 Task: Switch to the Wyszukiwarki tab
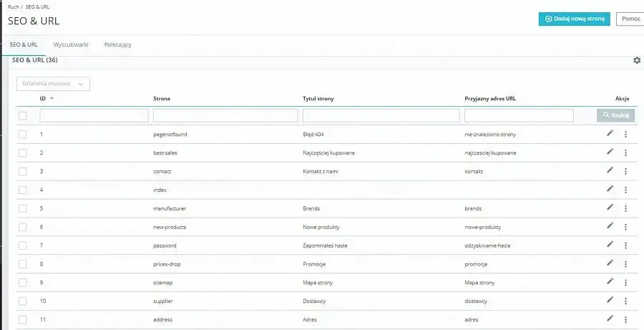pos(71,44)
